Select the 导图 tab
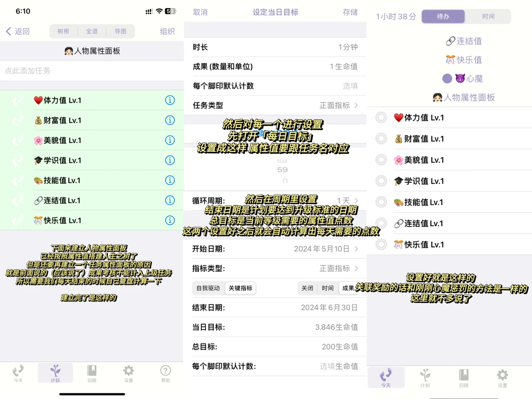The width and height of the screenshot is (532, 399). pos(120,31)
